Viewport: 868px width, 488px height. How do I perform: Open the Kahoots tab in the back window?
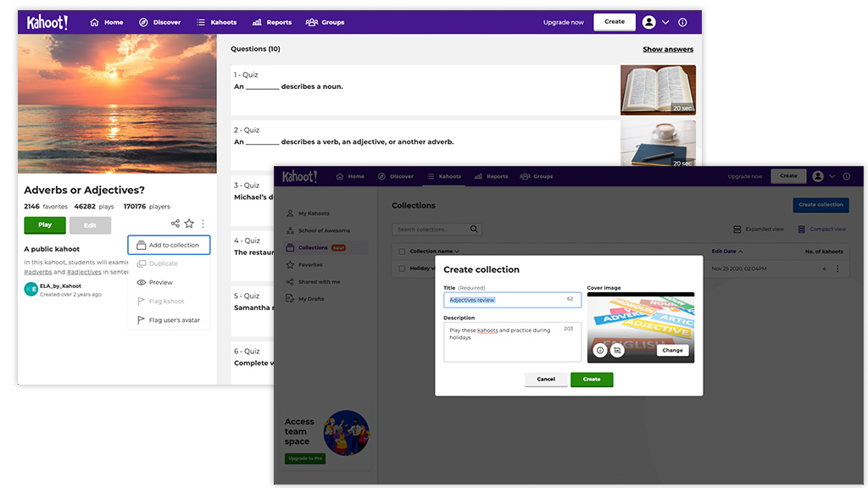216,22
